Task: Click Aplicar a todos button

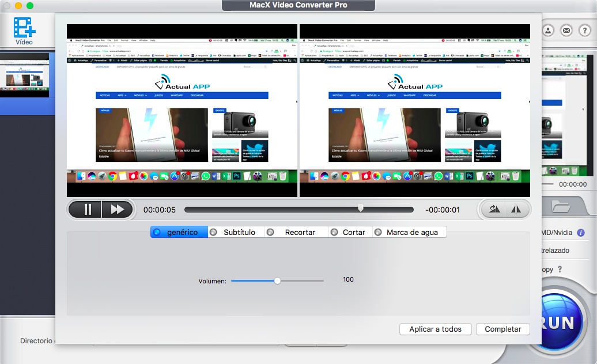Action: point(436,329)
